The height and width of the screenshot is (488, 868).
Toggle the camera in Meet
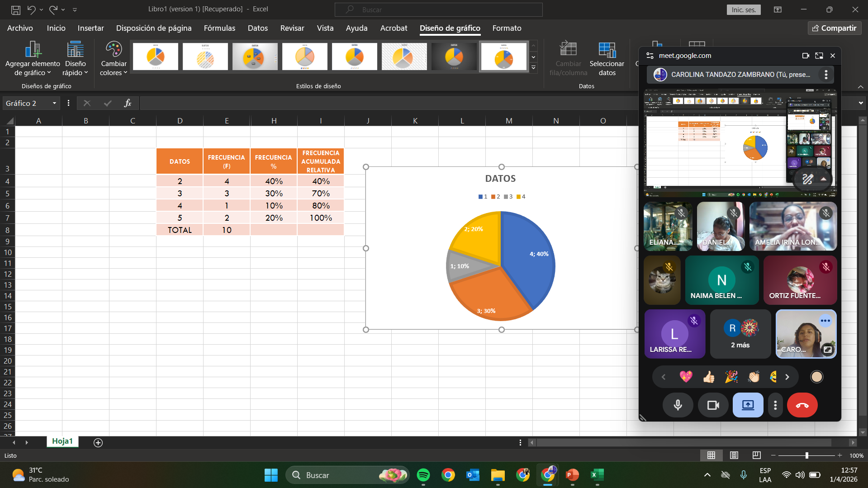pyautogui.click(x=713, y=405)
